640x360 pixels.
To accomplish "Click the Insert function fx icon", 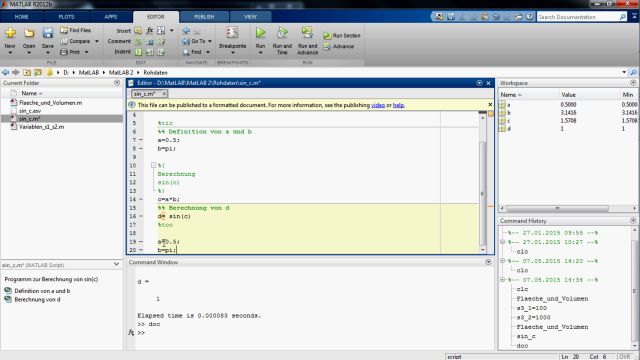I will pos(150,31).
